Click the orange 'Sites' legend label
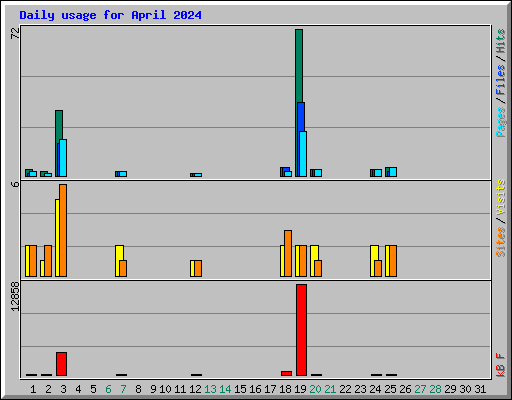 501,242
